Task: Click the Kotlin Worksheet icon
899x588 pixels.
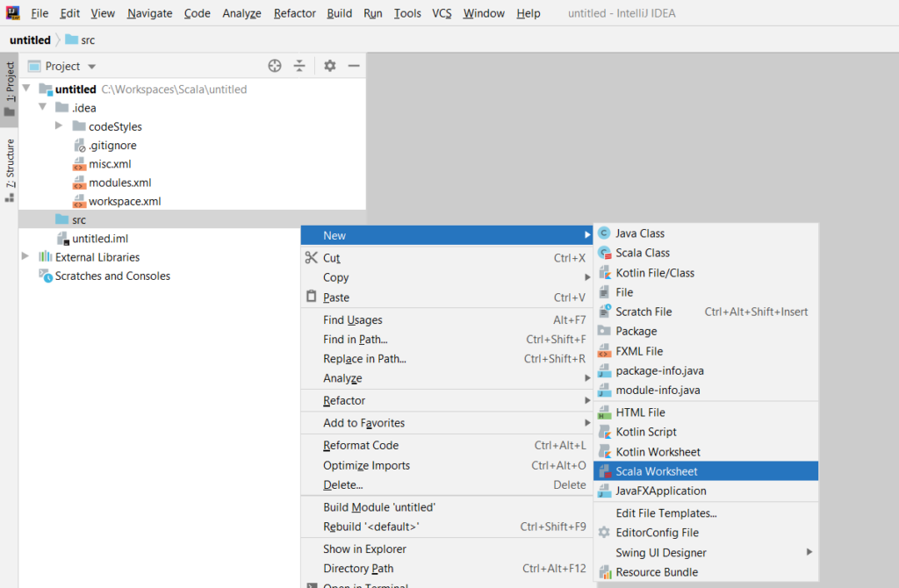Action: 604,452
